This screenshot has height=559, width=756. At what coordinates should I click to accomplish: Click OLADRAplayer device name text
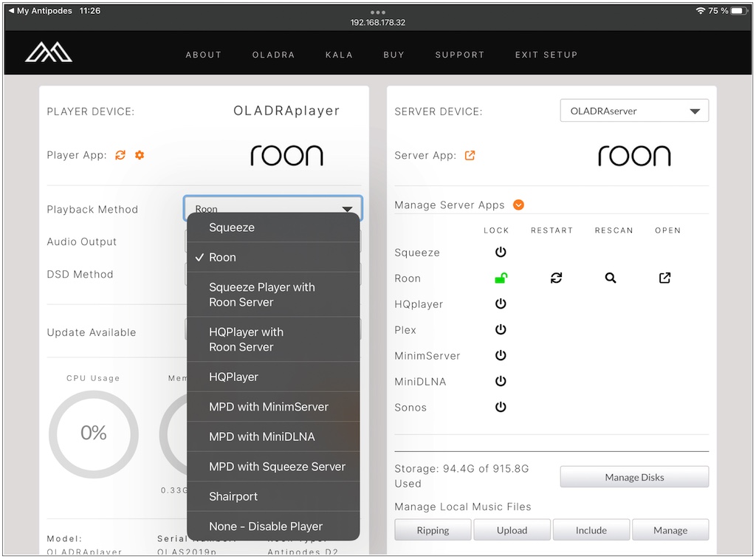point(286,111)
